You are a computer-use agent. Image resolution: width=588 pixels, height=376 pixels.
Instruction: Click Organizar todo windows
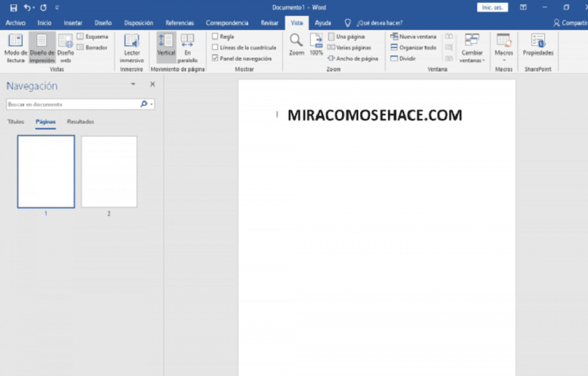click(x=413, y=47)
